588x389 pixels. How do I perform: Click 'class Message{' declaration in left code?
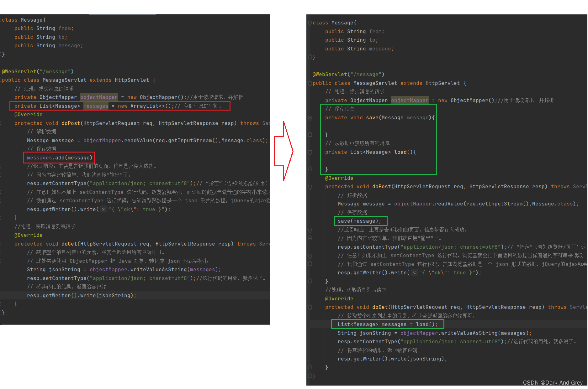pyautogui.click(x=24, y=20)
